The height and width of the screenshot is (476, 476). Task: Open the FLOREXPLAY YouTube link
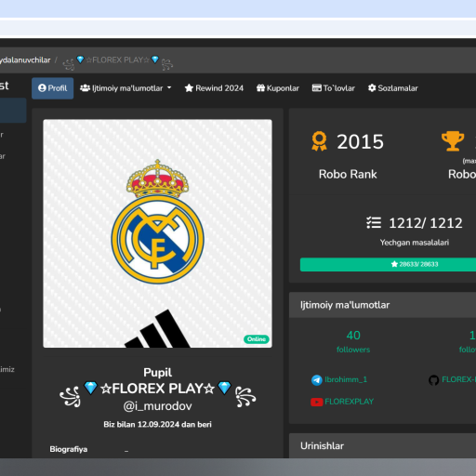(x=349, y=402)
